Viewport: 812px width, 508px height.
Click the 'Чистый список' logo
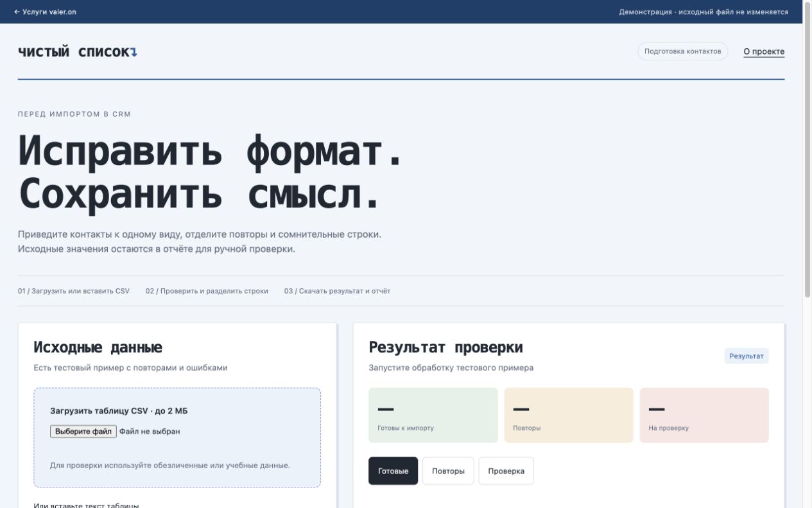[x=78, y=52]
